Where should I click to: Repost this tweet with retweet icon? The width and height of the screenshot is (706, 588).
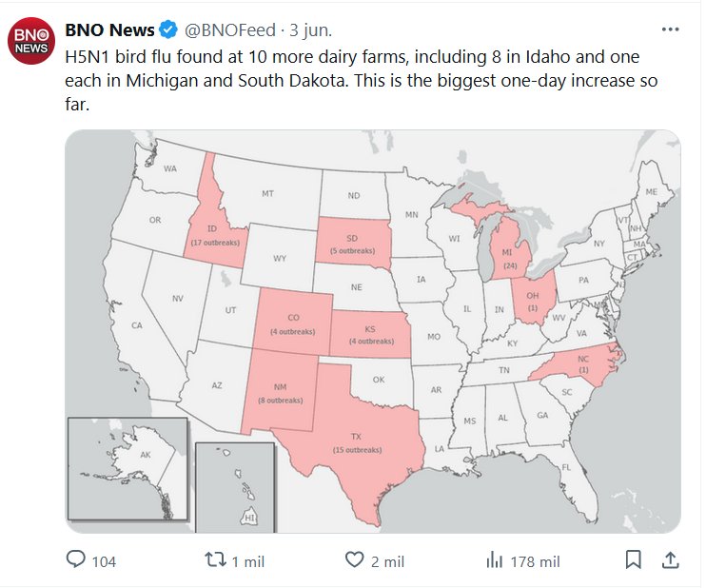pos(217,559)
